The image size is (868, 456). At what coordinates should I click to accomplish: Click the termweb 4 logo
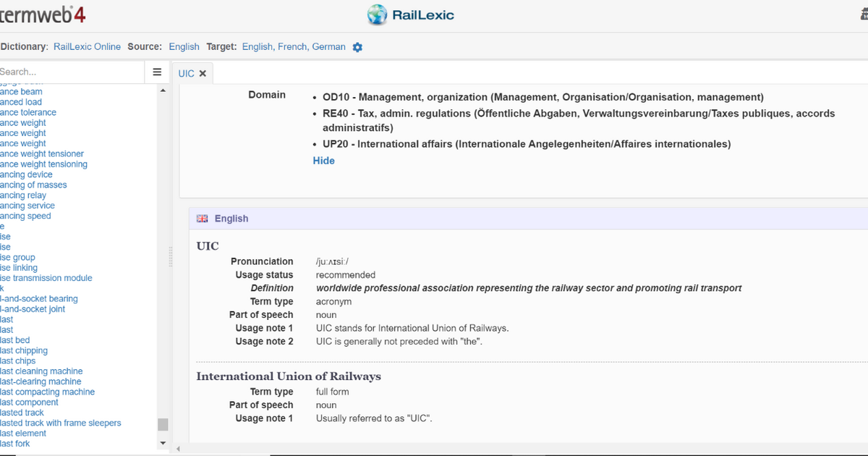tap(42, 14)
